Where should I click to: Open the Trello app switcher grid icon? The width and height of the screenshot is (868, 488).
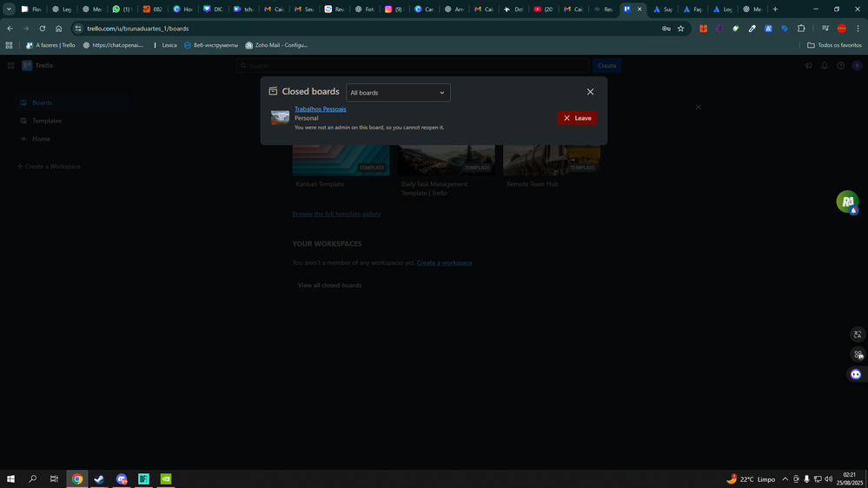coord(10,65)
